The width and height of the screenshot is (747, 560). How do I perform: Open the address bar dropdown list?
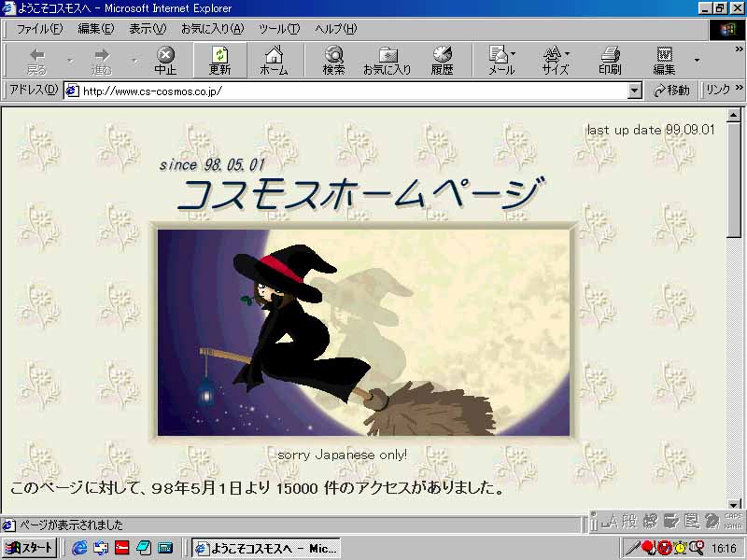pos(634,91)
